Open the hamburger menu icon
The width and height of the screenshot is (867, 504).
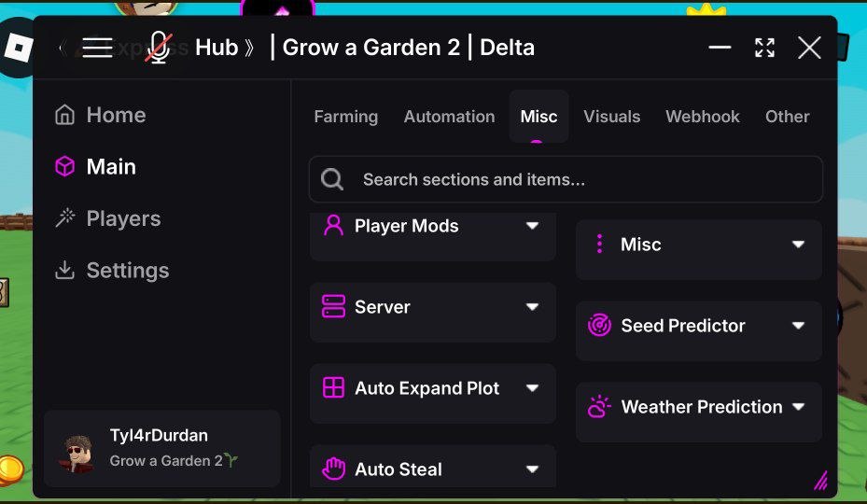[x=97, y=48]
